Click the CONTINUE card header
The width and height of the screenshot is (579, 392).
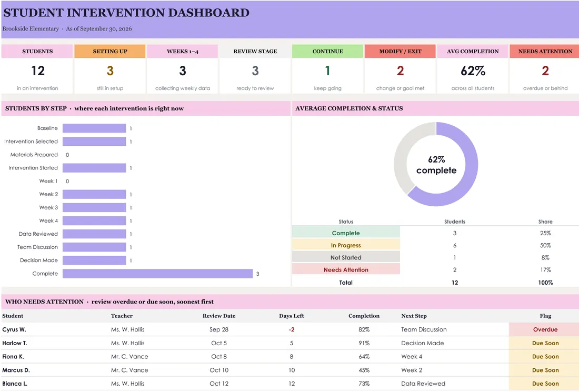327,52
